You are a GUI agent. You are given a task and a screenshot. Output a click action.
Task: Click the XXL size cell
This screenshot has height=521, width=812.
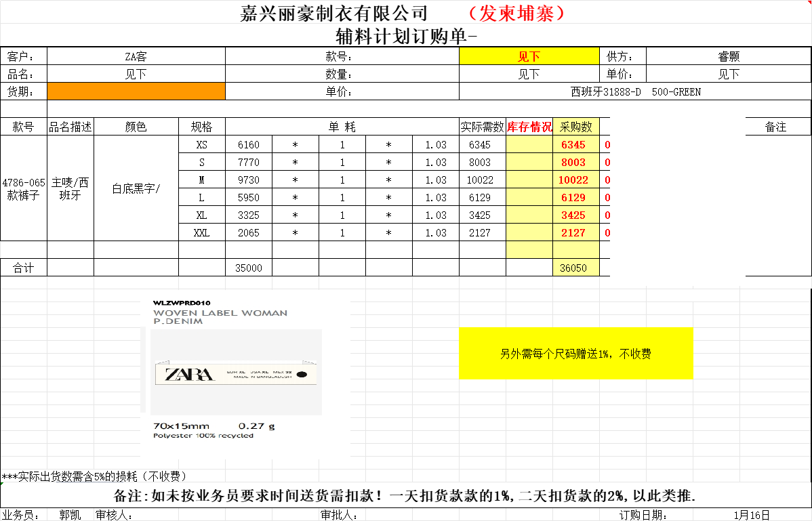pos(202,233)
